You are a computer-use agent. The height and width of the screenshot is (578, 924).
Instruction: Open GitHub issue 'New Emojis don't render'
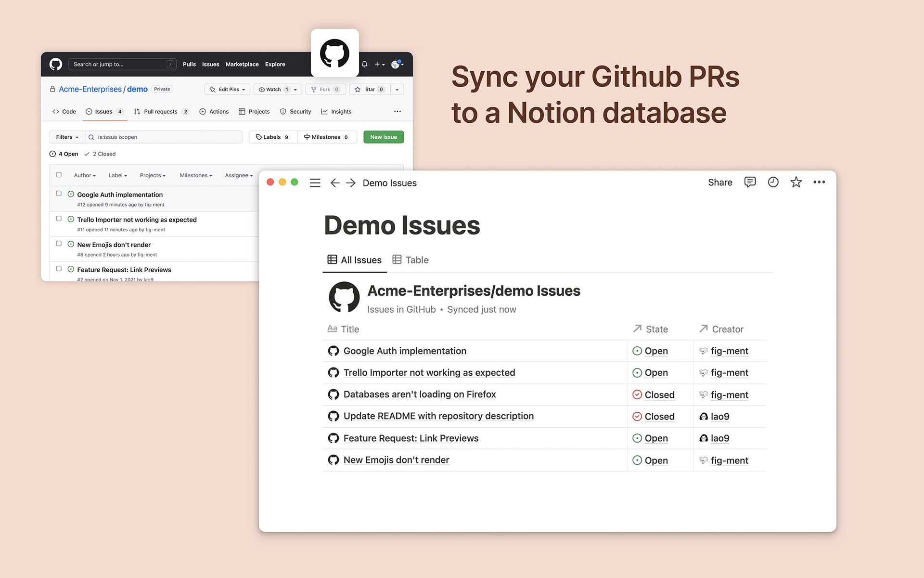tap(114, 245)
